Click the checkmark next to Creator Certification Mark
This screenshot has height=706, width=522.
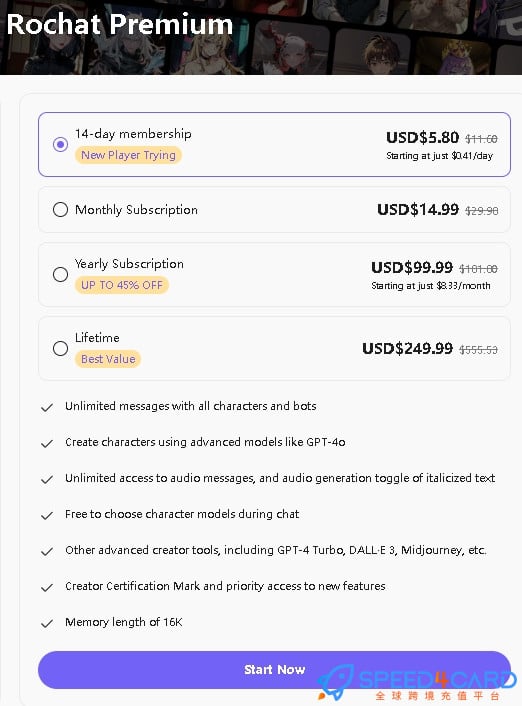click(47, 588)
